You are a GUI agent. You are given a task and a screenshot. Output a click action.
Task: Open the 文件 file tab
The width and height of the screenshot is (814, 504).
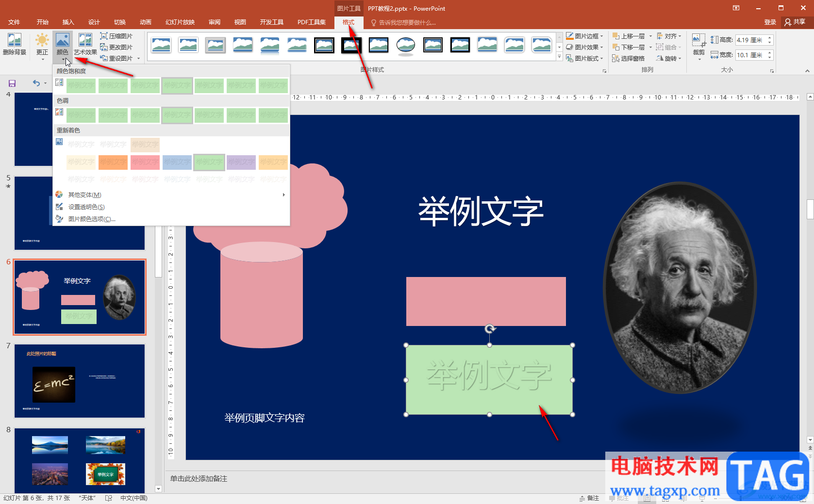tap(14, 22)
